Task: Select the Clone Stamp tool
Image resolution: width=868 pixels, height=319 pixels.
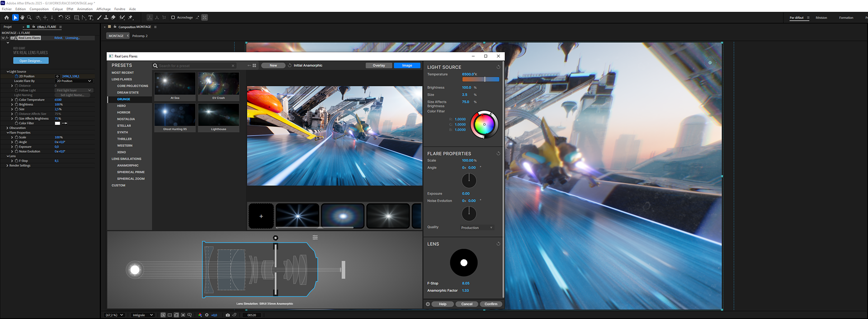Action: pyautogui.click(x=106, y=18)
